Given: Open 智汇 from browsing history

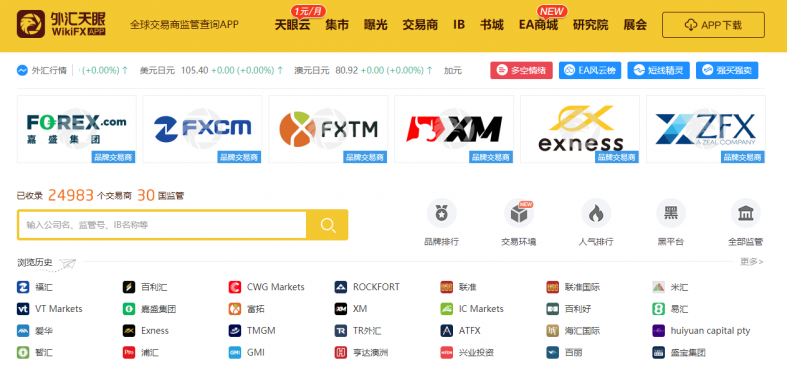Looking at the screenshot, I should pyautogui.click(x=35, y=352).
